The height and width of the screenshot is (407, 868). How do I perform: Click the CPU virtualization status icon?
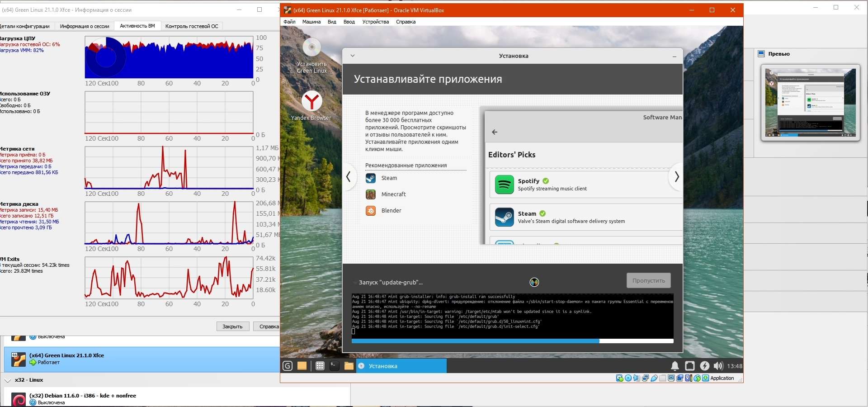(x=689, y=378)
